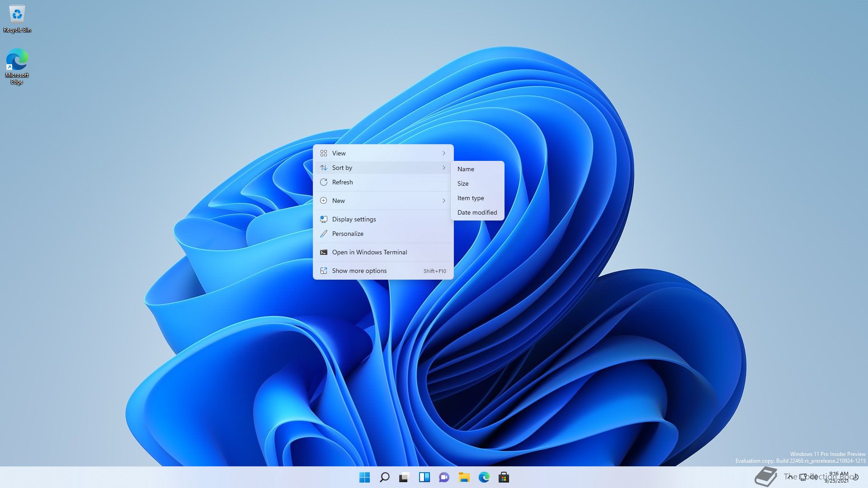Choose View from the context menu

point(383,153)
